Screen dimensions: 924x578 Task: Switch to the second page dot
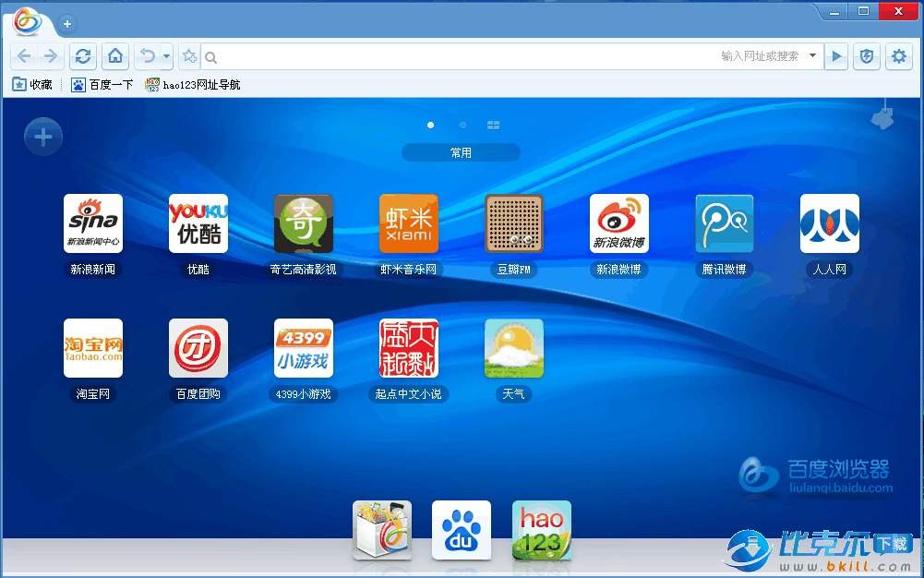click(x=462, y=125)
